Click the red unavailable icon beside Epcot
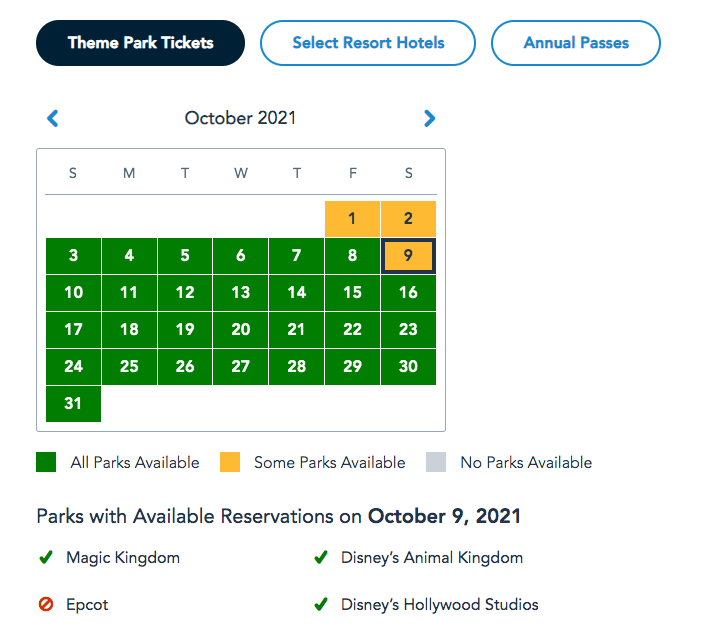 coord(45,604)
